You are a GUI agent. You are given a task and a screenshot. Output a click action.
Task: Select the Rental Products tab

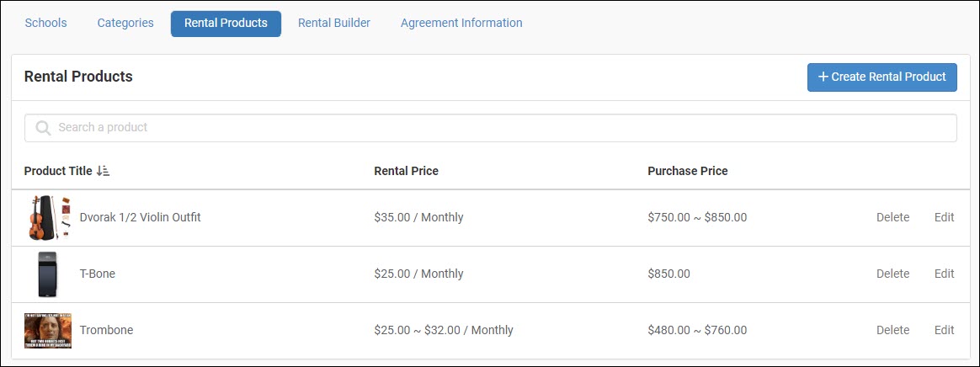(x=226, y=23)
